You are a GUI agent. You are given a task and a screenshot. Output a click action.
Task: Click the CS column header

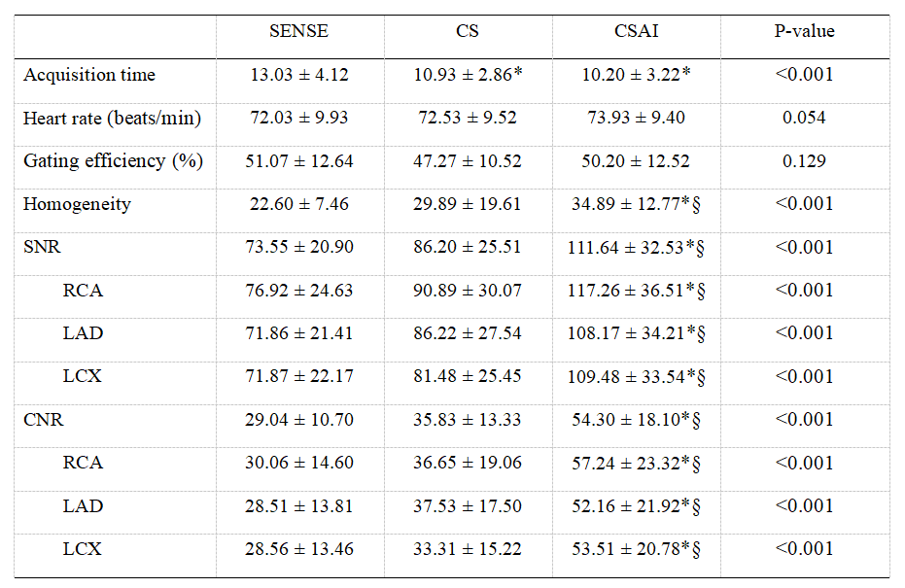[468, 31]
